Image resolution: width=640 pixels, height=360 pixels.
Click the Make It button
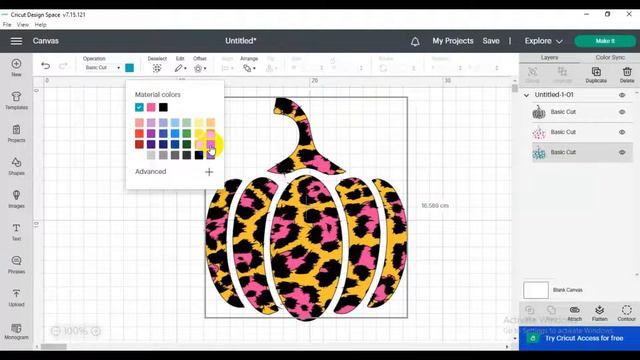click(605, 41)
